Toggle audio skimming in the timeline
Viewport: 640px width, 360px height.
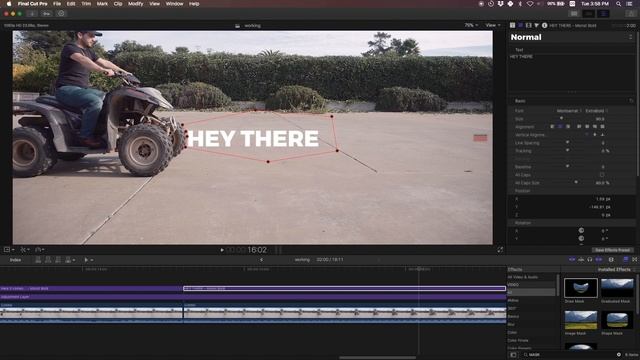tap(581, 260)
